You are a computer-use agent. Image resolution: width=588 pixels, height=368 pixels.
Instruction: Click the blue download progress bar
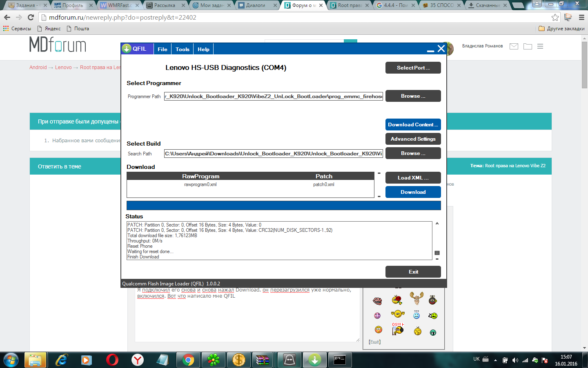(x=284, y=205)
